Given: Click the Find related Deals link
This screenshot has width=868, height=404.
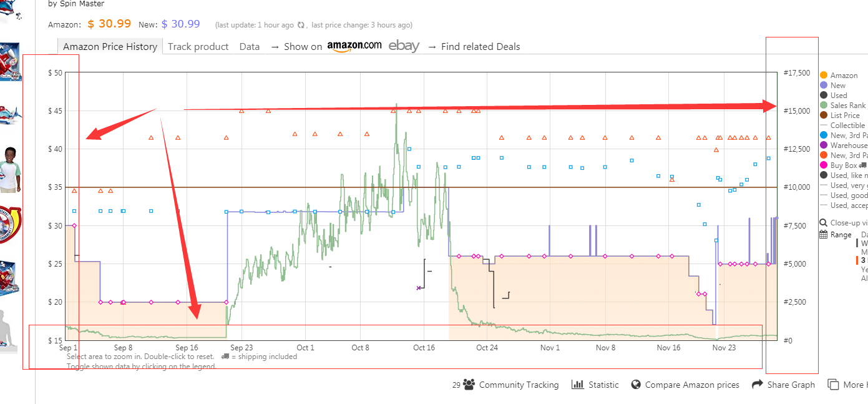Looking at the screenshot, I should point(480,47).
